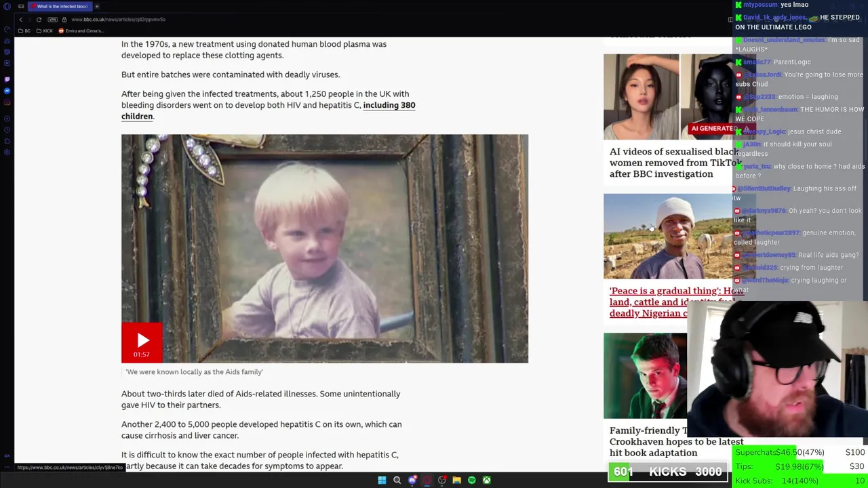Open Extensions from the Opera sidebar
This screenshot has height=488, width=868.
tap(7, 142)
